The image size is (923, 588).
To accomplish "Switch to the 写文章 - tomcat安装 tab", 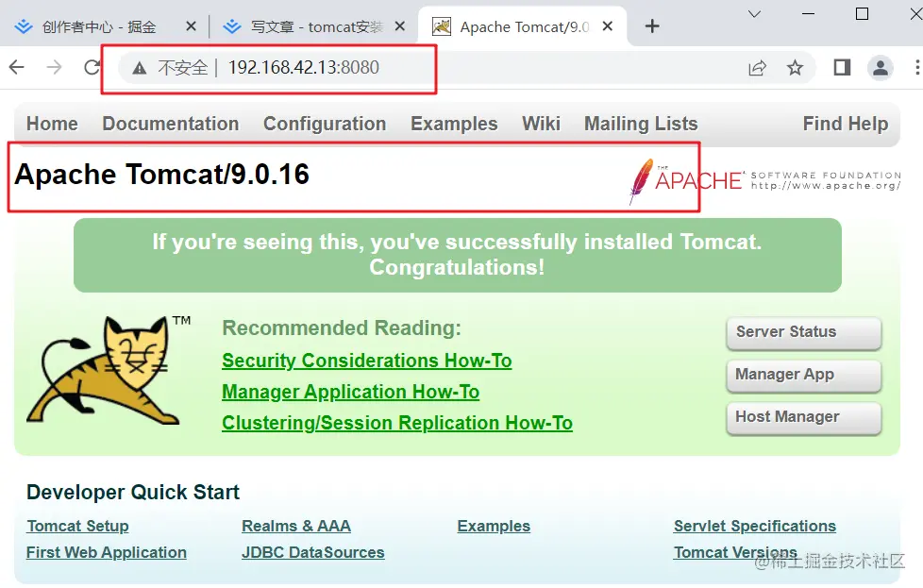I will 317,26.
